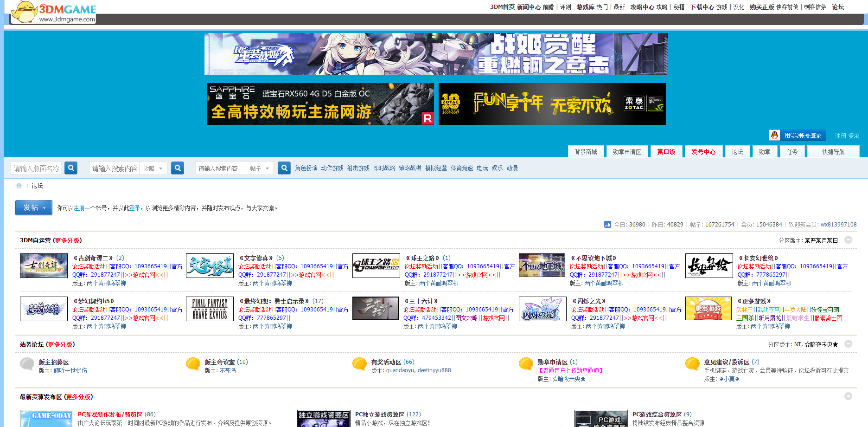Click the QQ penguin login icon
868x427 pixels.
click(x=774, y=135)
